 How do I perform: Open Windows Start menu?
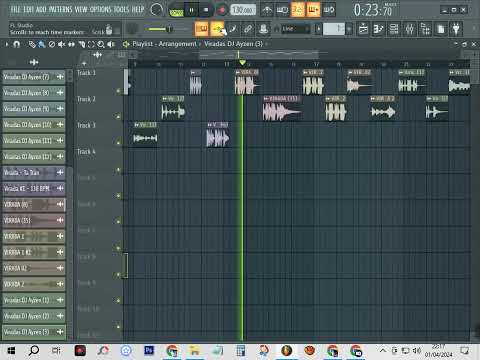tap(11, 351)
